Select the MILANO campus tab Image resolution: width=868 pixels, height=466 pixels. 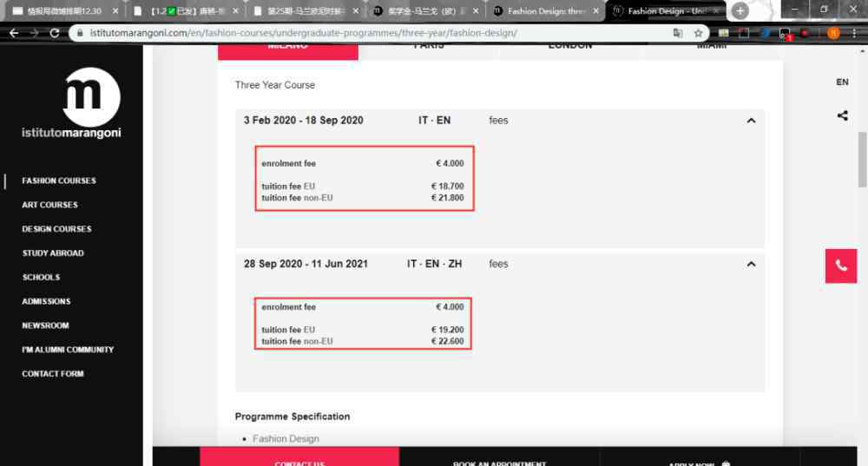288,51
